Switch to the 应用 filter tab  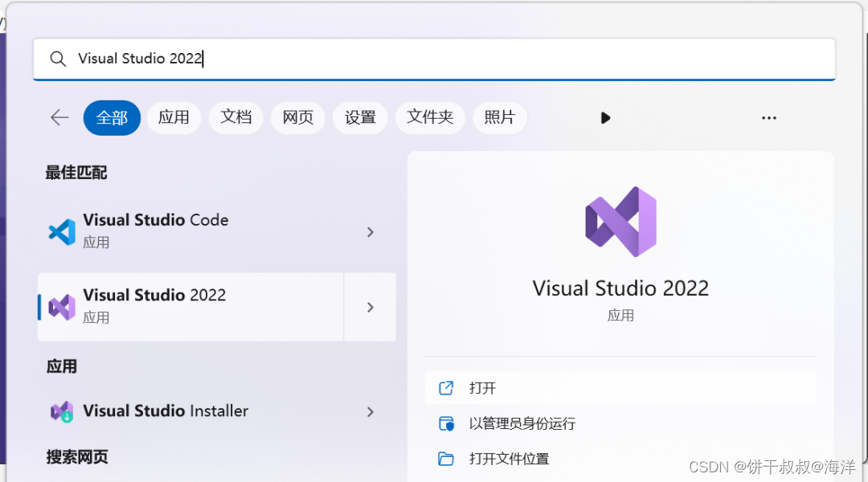[x=174, y=117]
